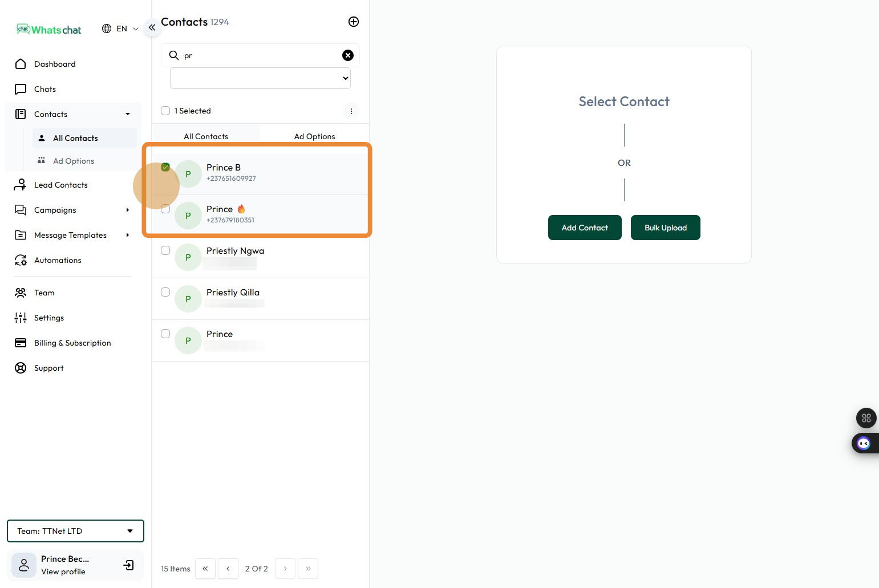The image size is (879, 588).
Task: Uncheck the Prince B contact checkbox
Action: (x=165, y=167)
